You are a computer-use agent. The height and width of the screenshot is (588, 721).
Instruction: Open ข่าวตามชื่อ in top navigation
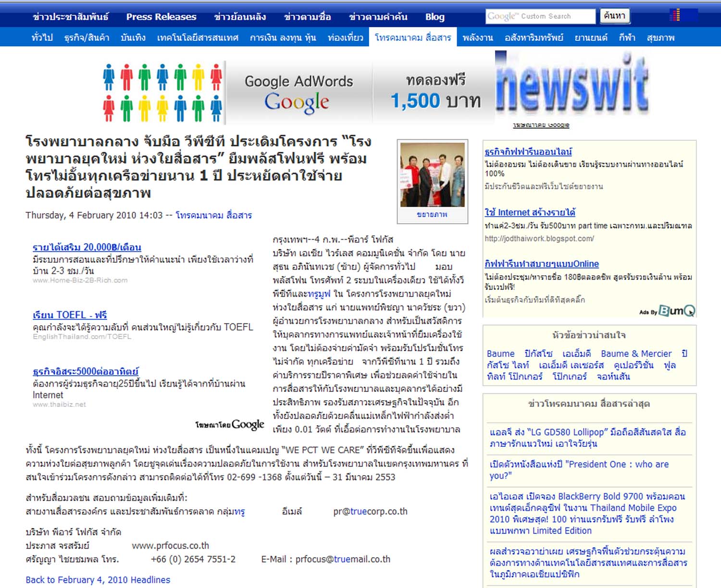[x=307, y=17]
